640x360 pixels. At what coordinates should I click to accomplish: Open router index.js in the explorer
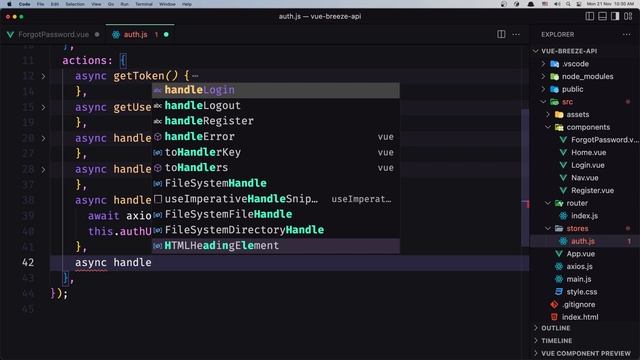pyautogui.click(x=584, y=216)
